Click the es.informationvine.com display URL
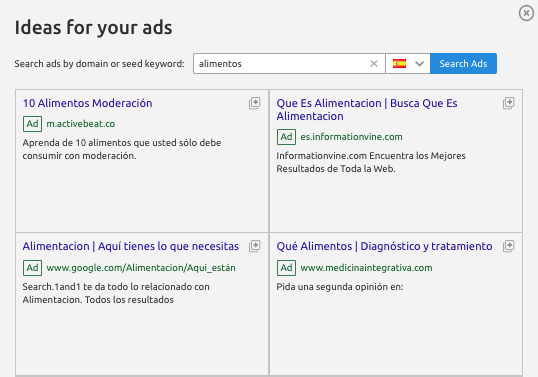538x377 pixels. pyautogui.click(x=351, y=137)
